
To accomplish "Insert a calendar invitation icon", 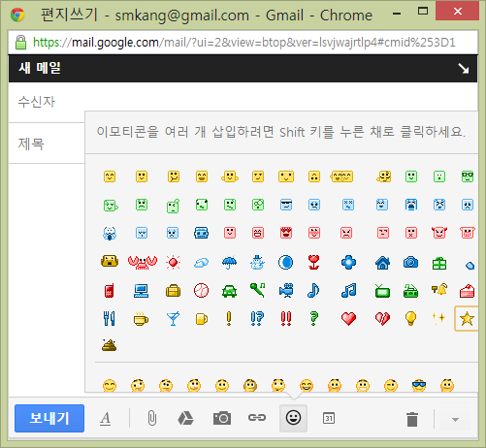I will [329, 418].
